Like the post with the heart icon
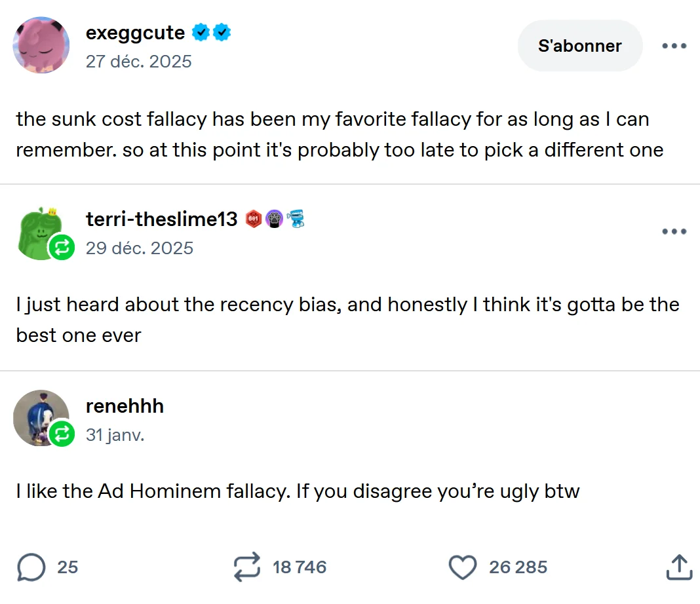Screen dimensions: 700x604 pos(464,567)
